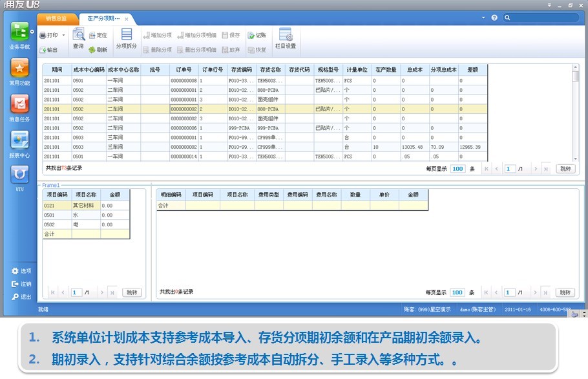588x379 pixels.
Task: Click the main grid page-size field showing 100
Action: click(x=457, y=169)
